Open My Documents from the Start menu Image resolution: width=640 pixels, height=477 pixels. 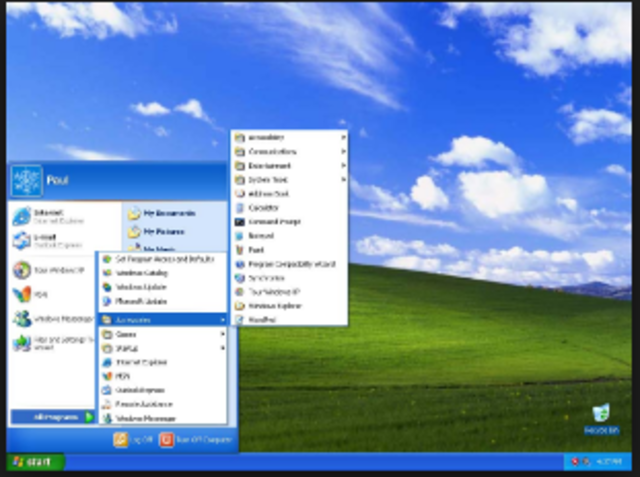pyautogui.click(x=162, y=213)
